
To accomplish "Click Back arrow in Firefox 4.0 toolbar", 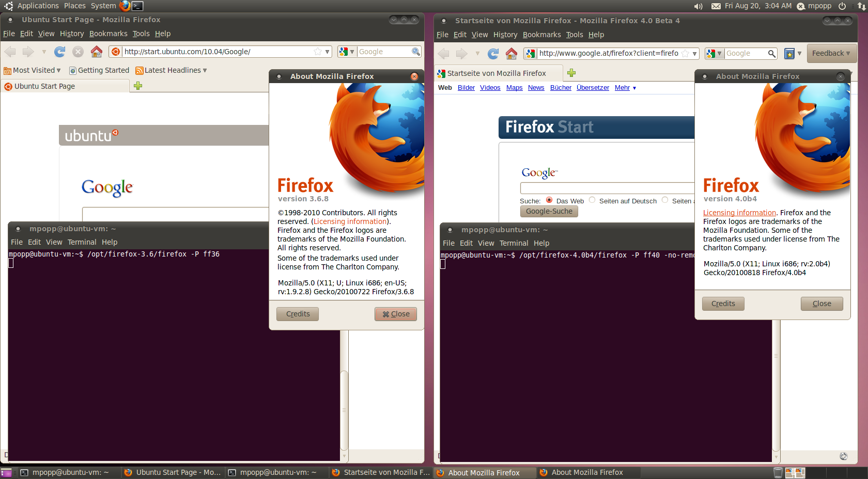I will click(443, 53).
